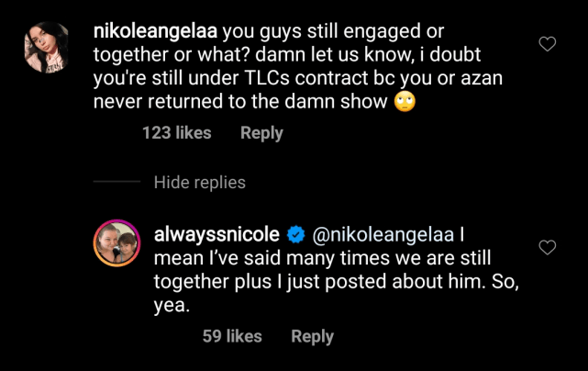The height and width of the screenshot is (371, 588).
Task: Show the 59 likes list
Action: click(x=232, y=336)
